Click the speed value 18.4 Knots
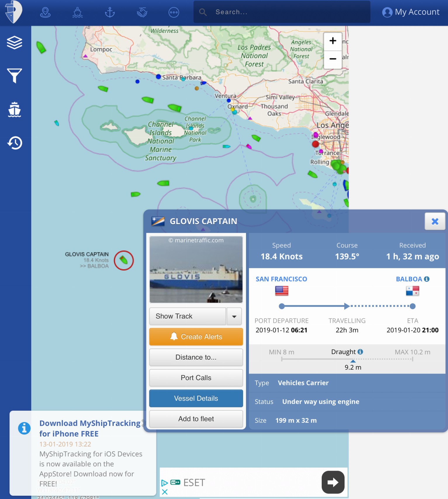Viewport: 448px width, 499px height. [x=281, y=257]
